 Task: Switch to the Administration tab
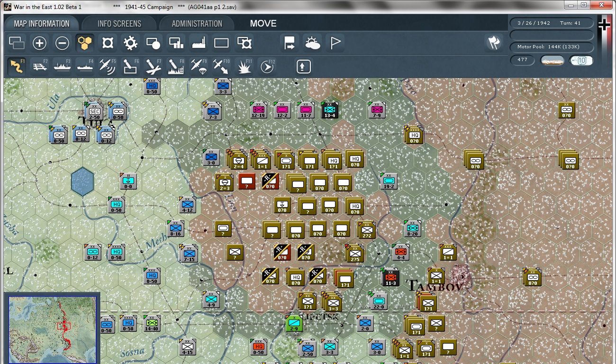pos(197,23)
